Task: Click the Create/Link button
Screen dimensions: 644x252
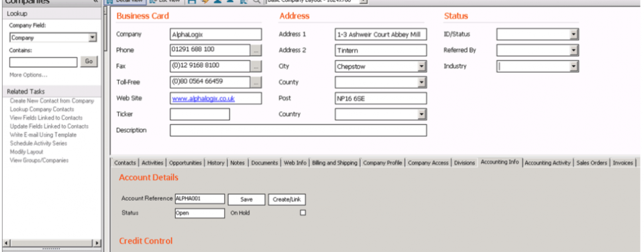Action: [x=286, y=200]
